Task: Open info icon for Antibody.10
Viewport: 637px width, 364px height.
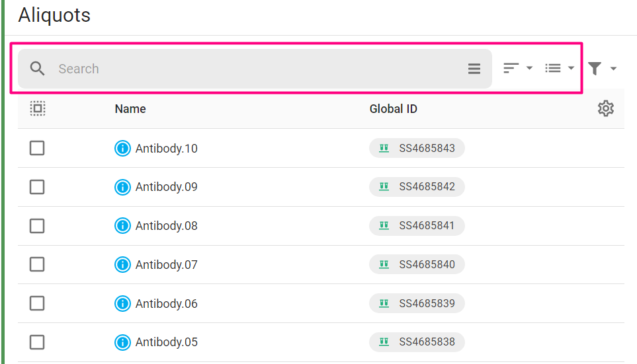Action: click(122, 148)
